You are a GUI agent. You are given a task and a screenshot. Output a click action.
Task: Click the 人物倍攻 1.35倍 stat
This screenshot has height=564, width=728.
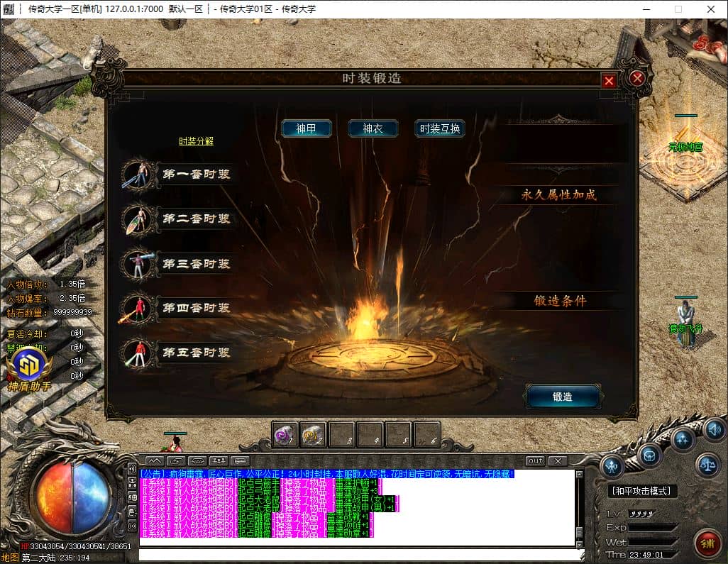pos(45,284)
